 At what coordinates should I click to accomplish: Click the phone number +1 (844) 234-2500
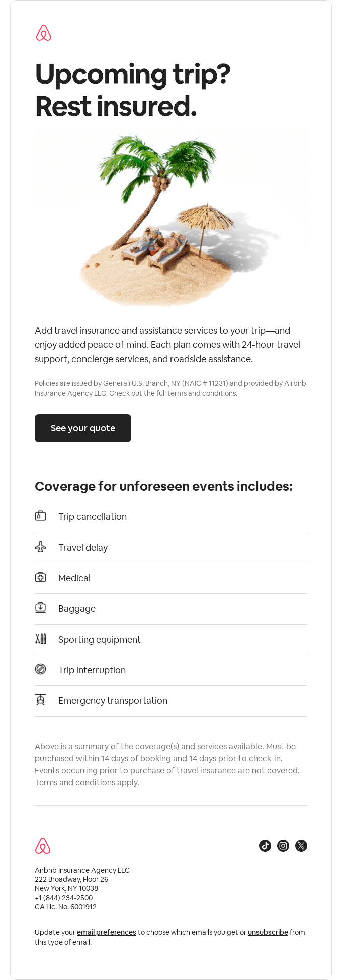63,898
